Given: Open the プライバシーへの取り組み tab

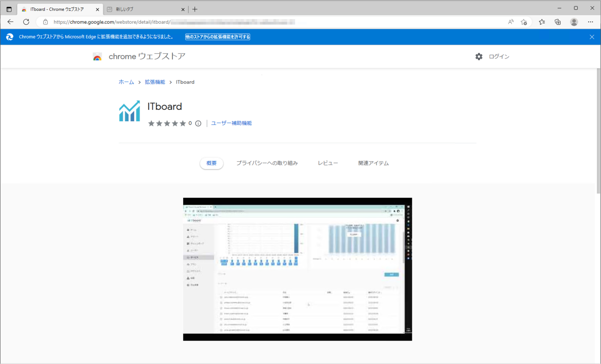Looking at the screenshot, I should pos(267,163).
